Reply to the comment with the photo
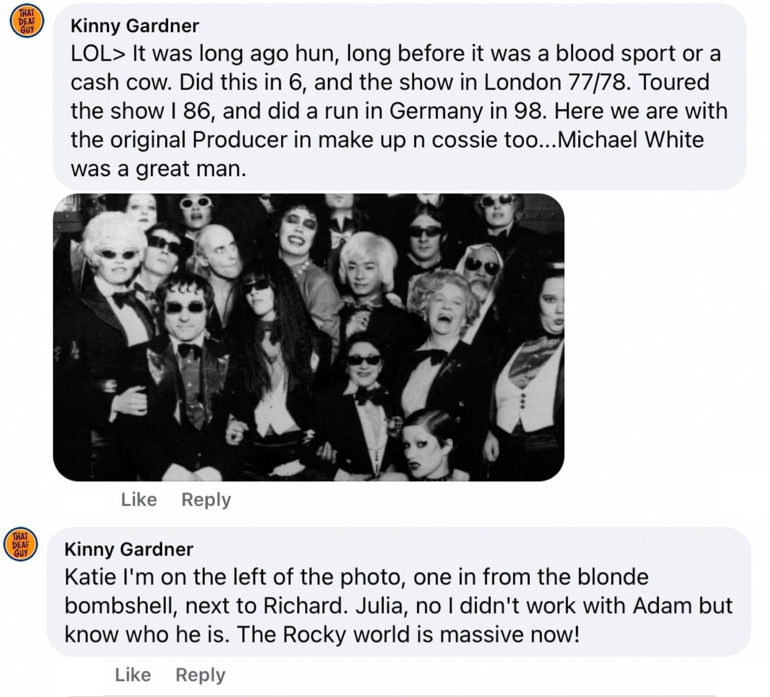This screenshot has height=697, width=770. pos(206,500)
